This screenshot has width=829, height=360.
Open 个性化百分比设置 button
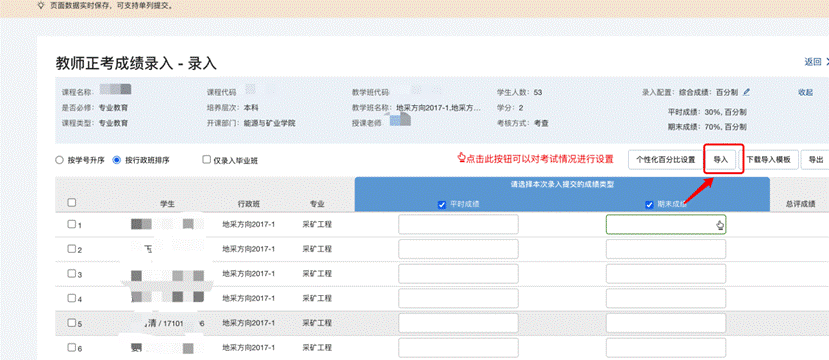click(x=665, y=160)
